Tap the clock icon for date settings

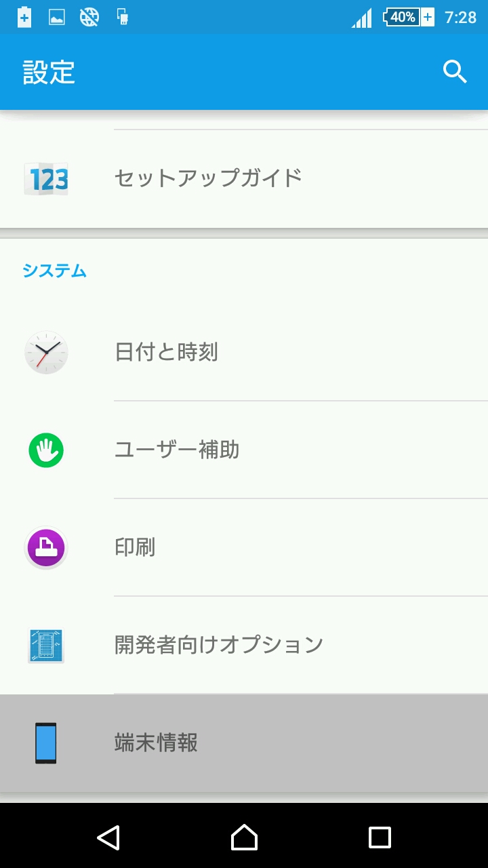46,353
